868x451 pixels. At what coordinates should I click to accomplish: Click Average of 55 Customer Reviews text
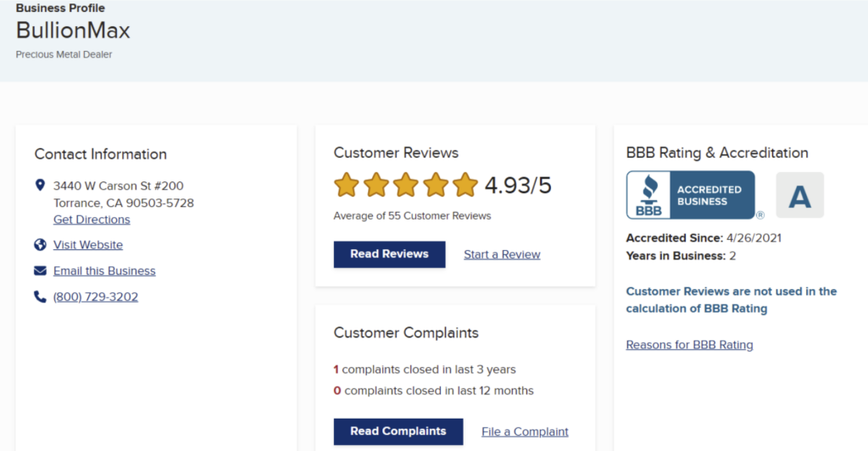[x=412, y=216]
